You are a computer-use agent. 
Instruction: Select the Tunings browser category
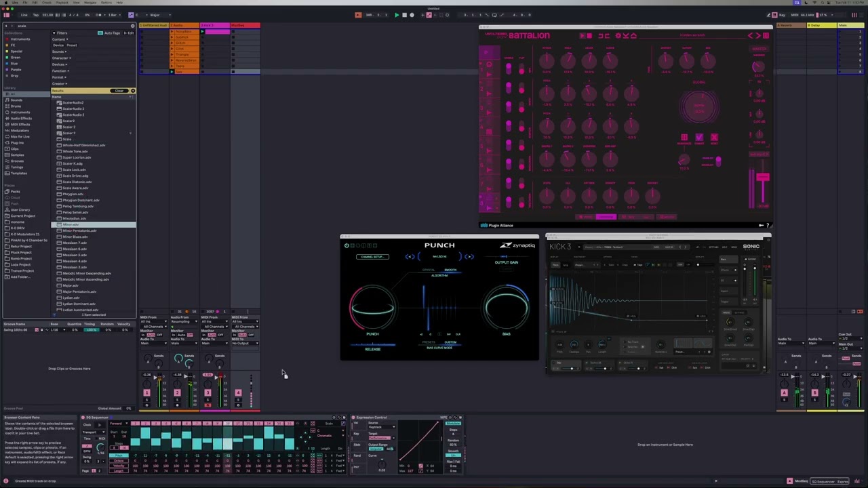[17, 167]
